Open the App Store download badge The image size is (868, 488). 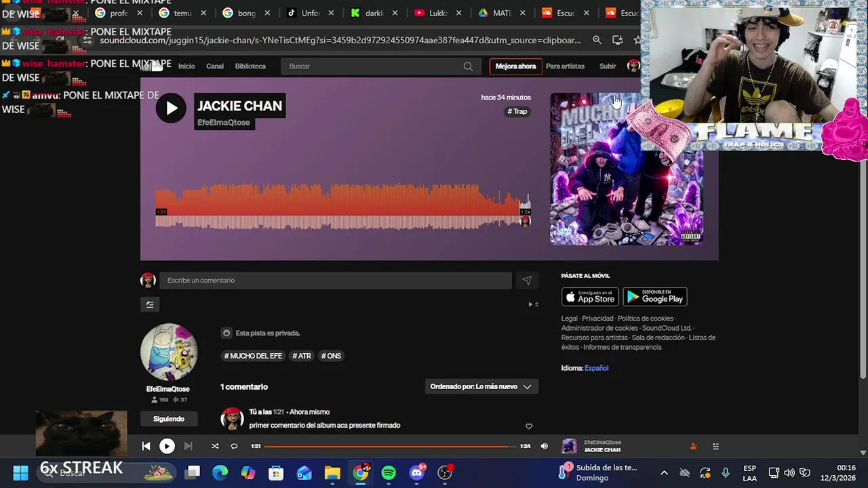pyautogui.click(x=590, y=297)
